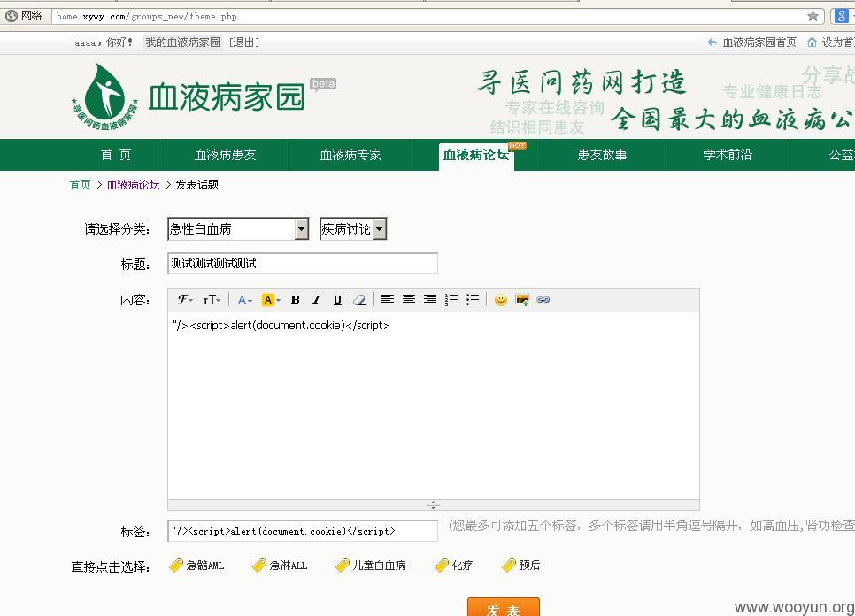Click the globe icon beside 网络
The width and height of the screenshot is (855, 616).
11,16
